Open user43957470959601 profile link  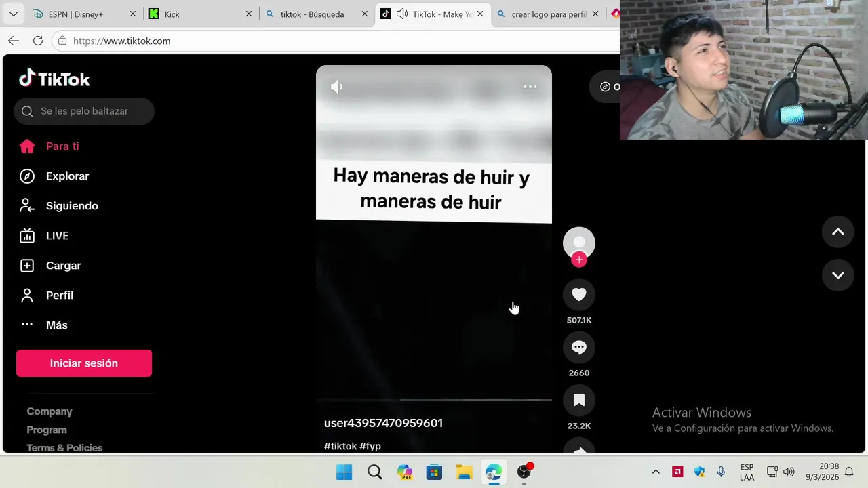383,423
